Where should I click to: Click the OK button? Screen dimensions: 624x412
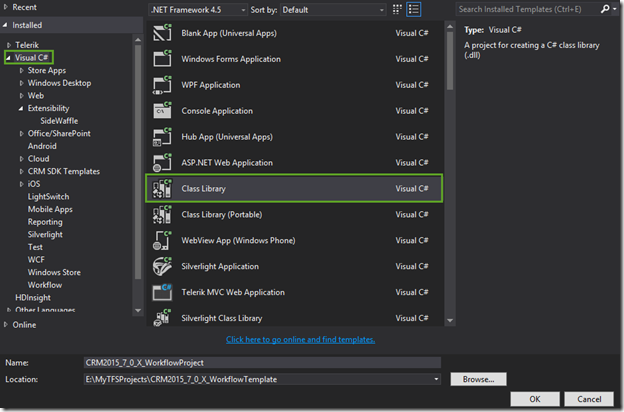tap(535, 399)
